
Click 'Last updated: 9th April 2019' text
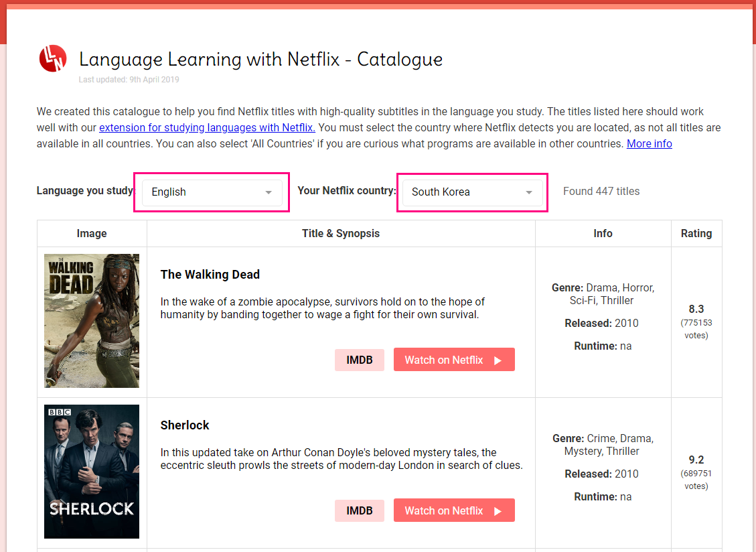pos(129,80)
